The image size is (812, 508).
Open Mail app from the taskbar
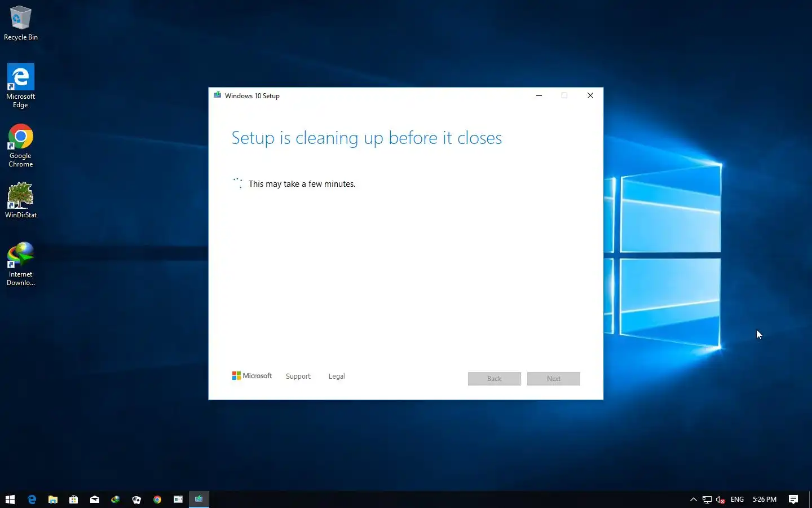pos(95,500)
